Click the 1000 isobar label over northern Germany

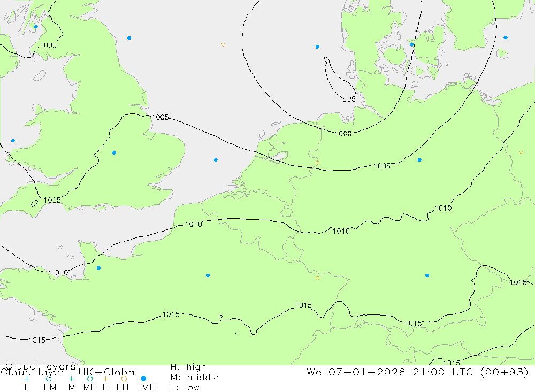click(343, 134)
